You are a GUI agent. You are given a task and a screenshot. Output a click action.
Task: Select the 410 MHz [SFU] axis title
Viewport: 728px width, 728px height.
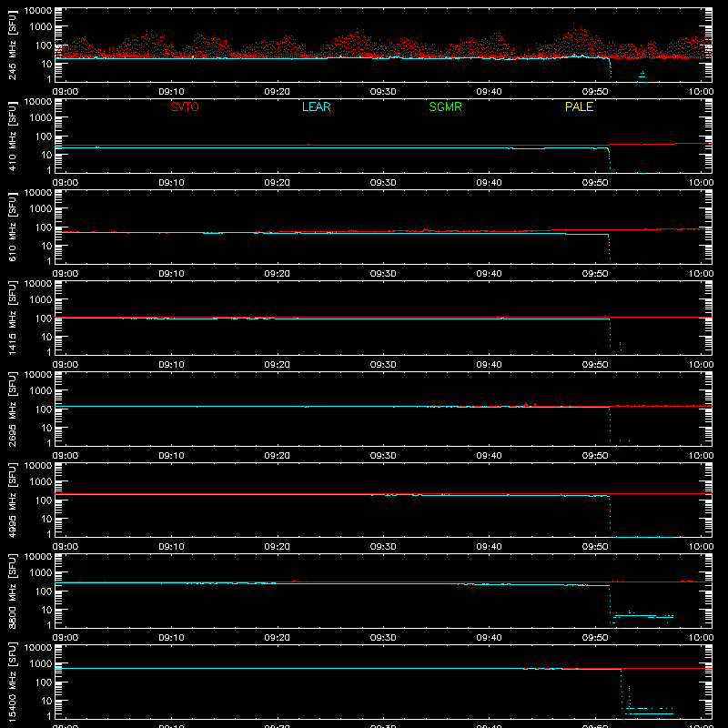point(13,136)
